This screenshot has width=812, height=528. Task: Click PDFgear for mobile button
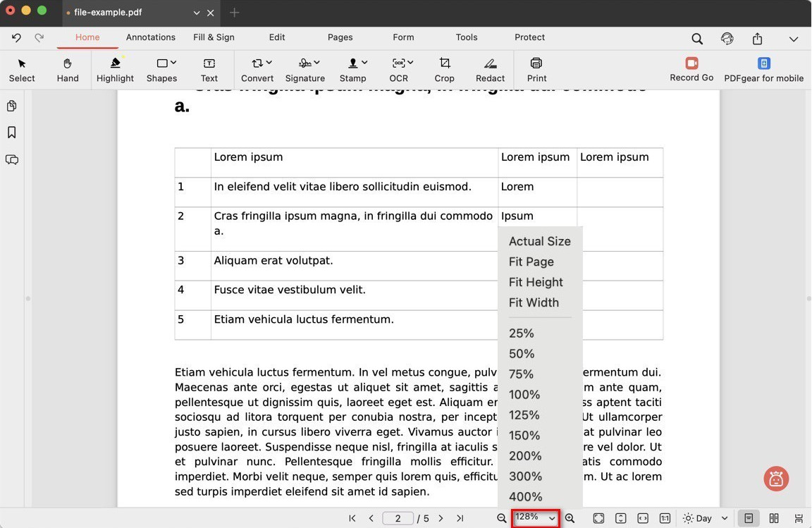click(763, 70)
